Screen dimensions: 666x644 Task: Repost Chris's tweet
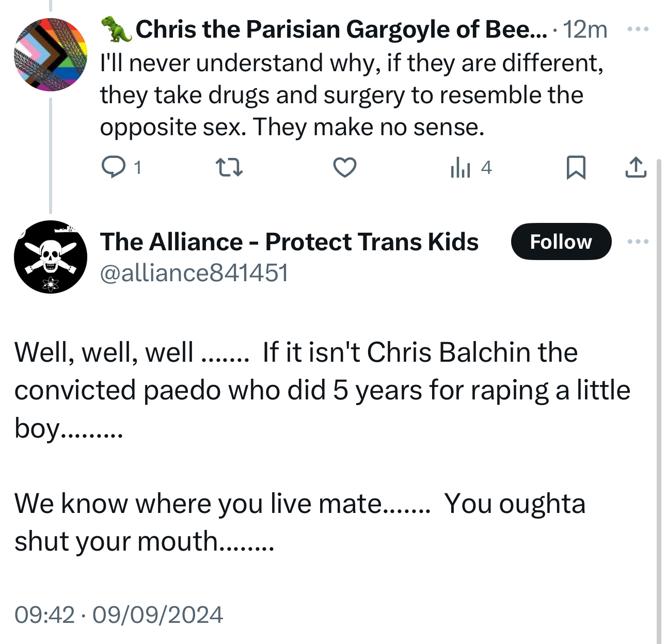[229, 167]
